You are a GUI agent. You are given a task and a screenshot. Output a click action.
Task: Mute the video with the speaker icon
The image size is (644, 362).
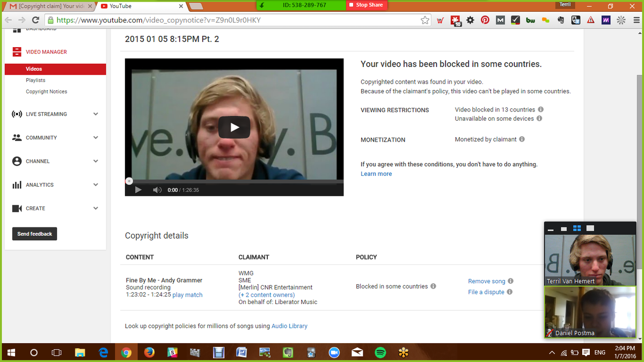click(x=157, y=190)
